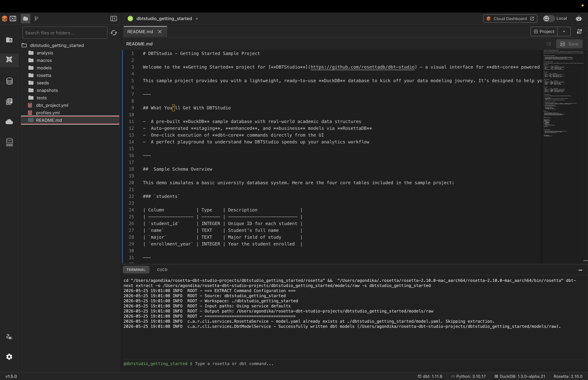The width and height of the screenshot is (588, 380).
Task: Open the AI assistant robot icon
Action: [x=579, y=19]
